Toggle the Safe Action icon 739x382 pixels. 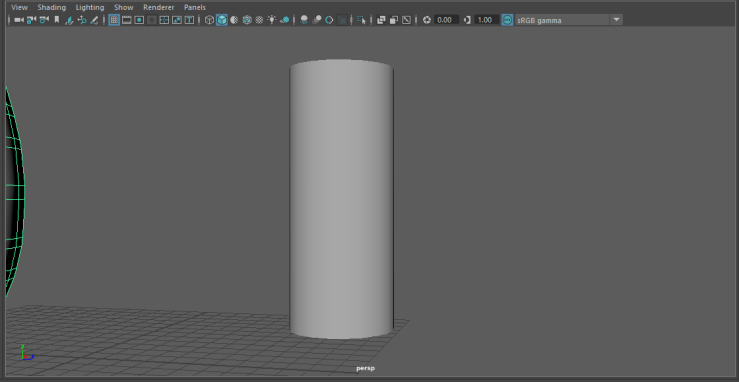[x=177, y=20]
